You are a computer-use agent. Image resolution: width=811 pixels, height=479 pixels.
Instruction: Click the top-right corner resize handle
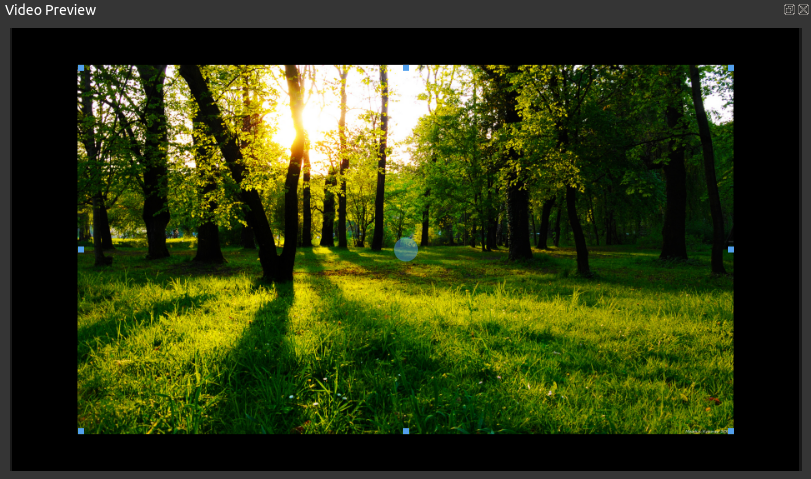click(x=731, y=68)
